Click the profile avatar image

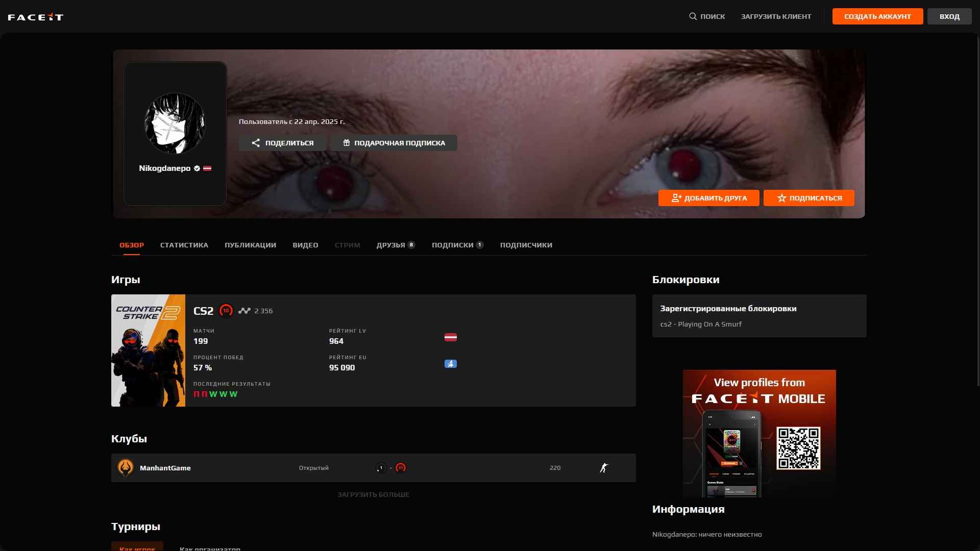pos(175,123)
